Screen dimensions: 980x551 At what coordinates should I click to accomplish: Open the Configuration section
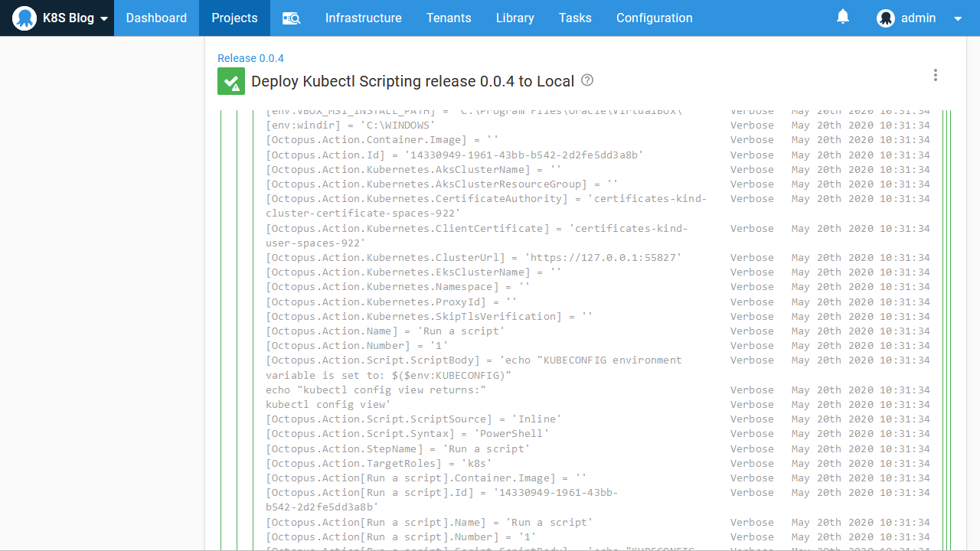[x=654, y=18]
